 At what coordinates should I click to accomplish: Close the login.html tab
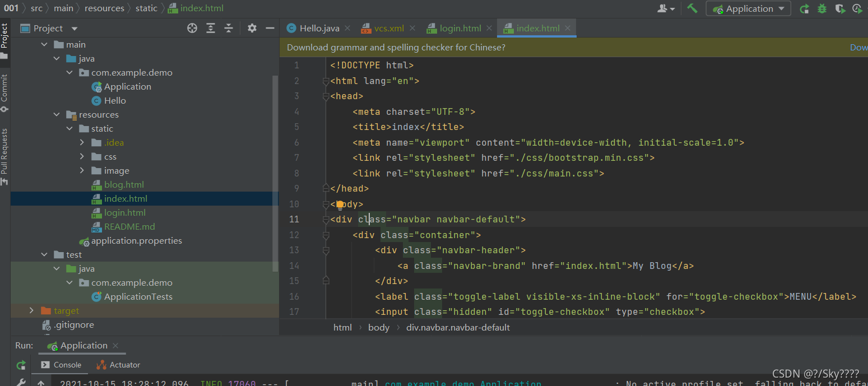click(489, 28)
